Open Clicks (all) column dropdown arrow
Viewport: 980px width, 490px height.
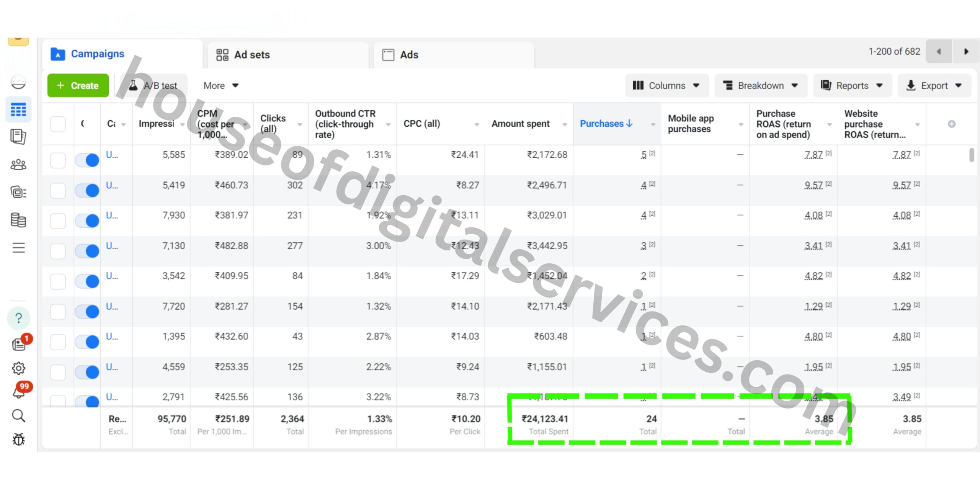(x=300, y=124)
